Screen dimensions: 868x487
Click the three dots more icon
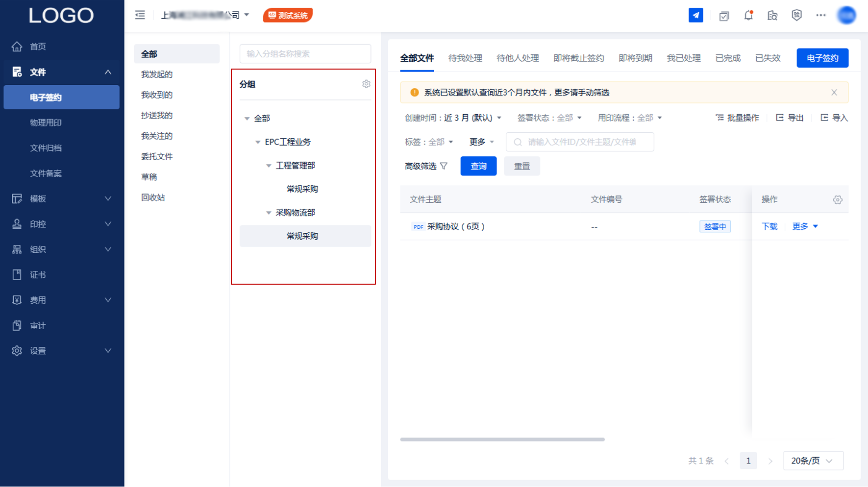pyautogui.click(x=820, y=15)
